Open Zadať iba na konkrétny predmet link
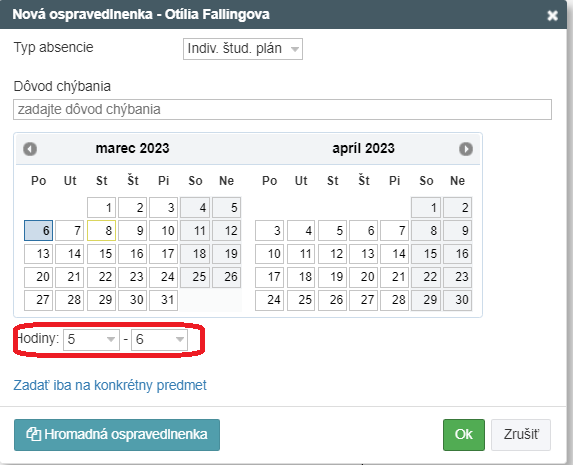573x465 pixels. pos(110,385)
